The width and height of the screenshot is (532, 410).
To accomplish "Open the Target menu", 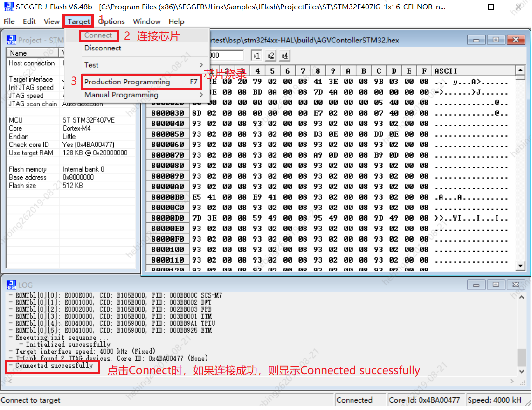I will [x=79, y=21].
